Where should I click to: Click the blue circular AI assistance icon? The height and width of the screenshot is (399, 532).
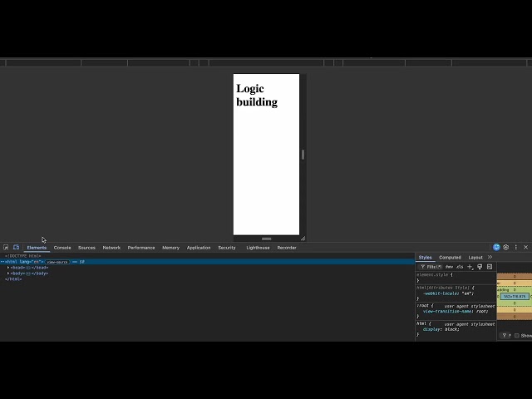pyautogui.click(x=496, y=248)
